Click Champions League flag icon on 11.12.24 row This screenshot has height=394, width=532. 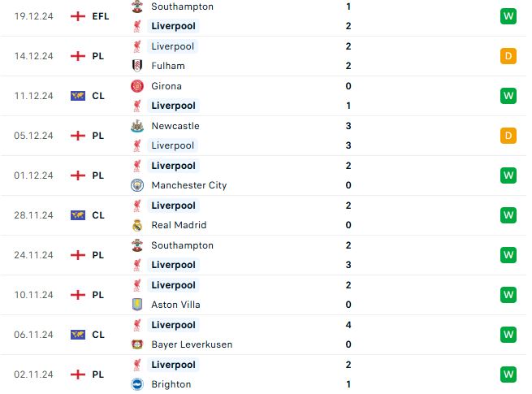(78, 96)
